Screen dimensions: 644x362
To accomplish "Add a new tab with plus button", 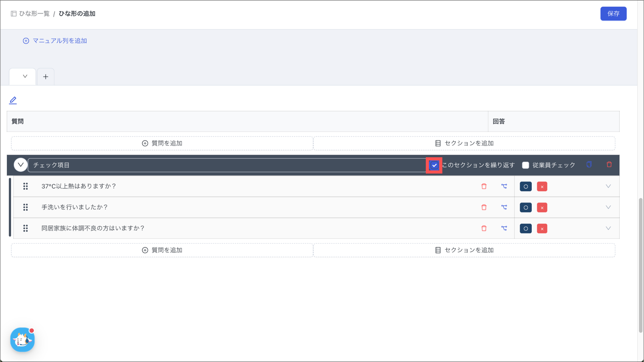I will (46, 77).
